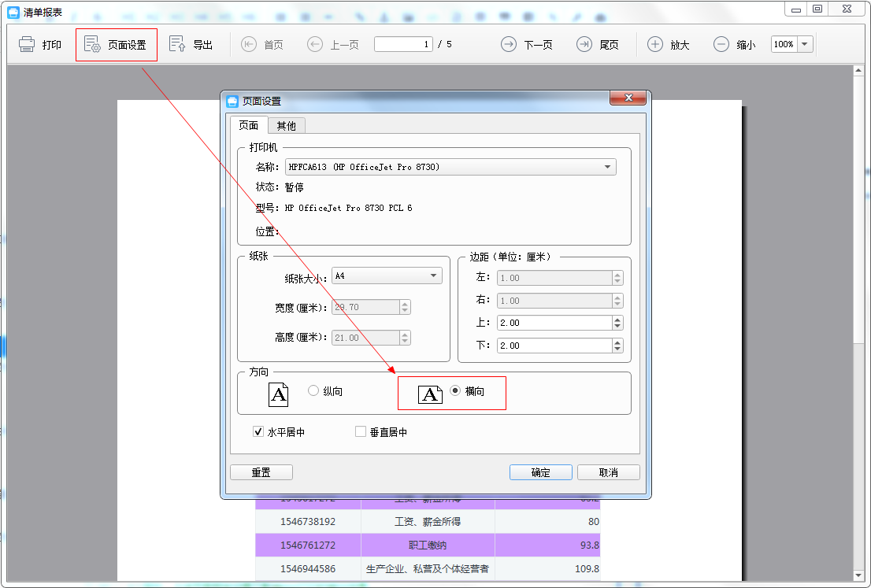The height and width of the screenshot is (588, 871).
Task: Switch to the Other (其他) tab
Action: pos(286,126)
